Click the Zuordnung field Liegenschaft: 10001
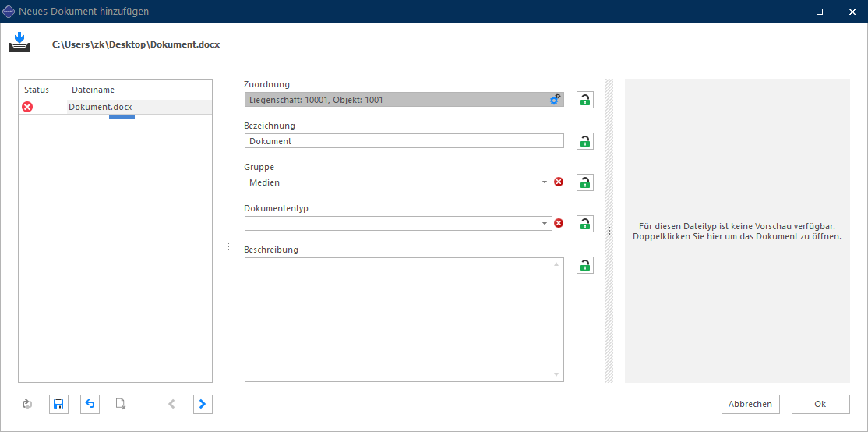868x432 pixels. [404, 100]
